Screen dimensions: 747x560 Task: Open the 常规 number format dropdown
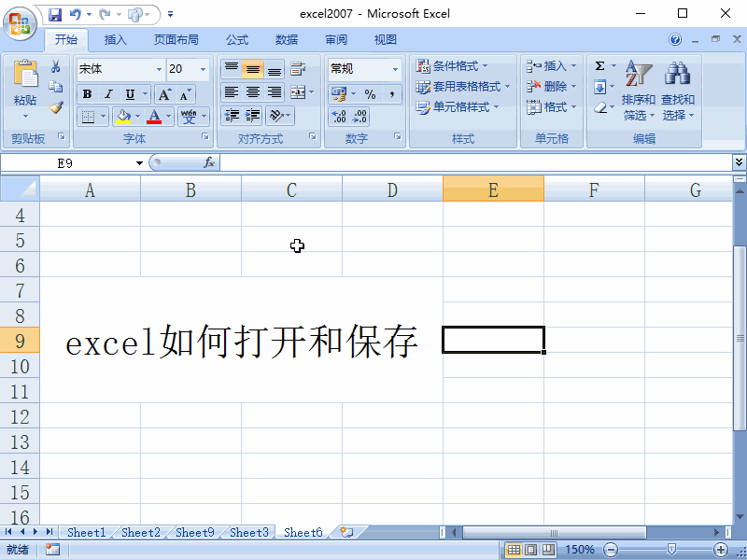[x=394, y=69]
